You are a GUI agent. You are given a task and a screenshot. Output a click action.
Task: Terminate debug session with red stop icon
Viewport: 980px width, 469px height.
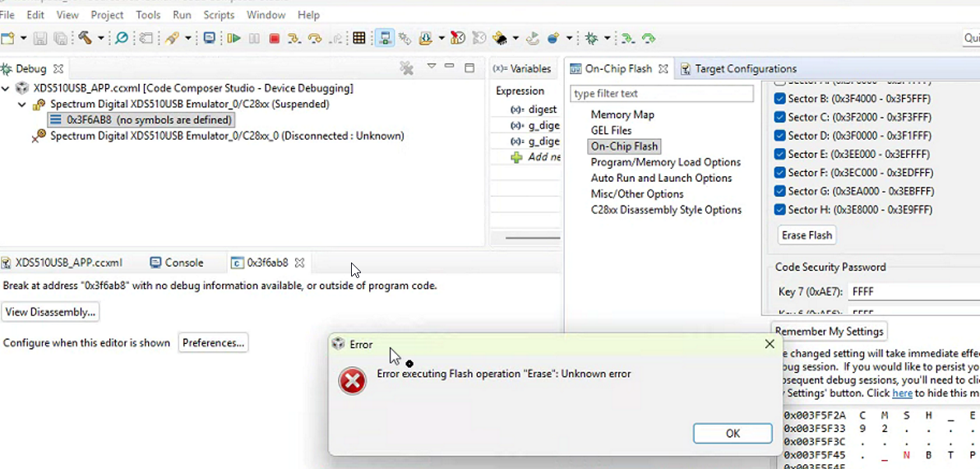click(274, 39)
